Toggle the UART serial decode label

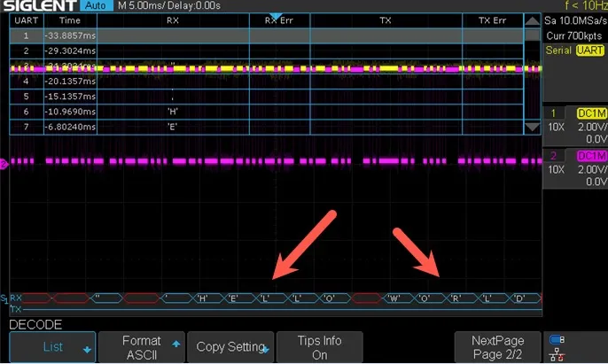589,50
